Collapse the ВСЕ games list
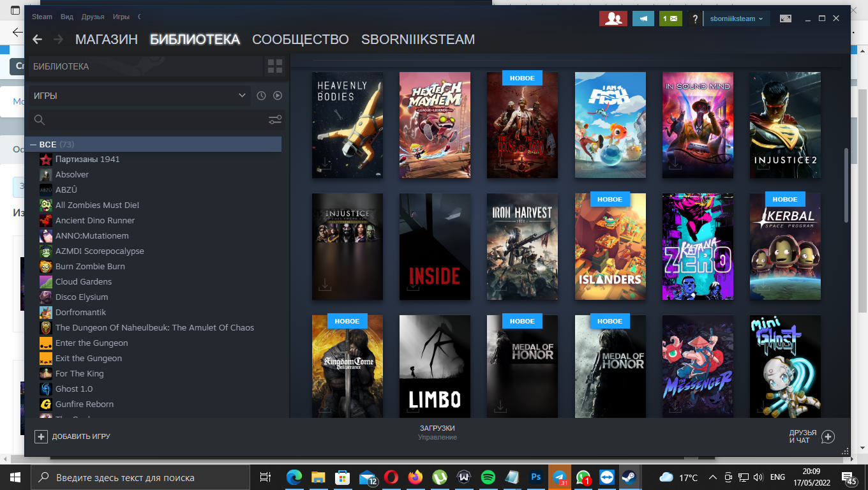This screenshot has height=490, width=868. (x=33, y=145)
